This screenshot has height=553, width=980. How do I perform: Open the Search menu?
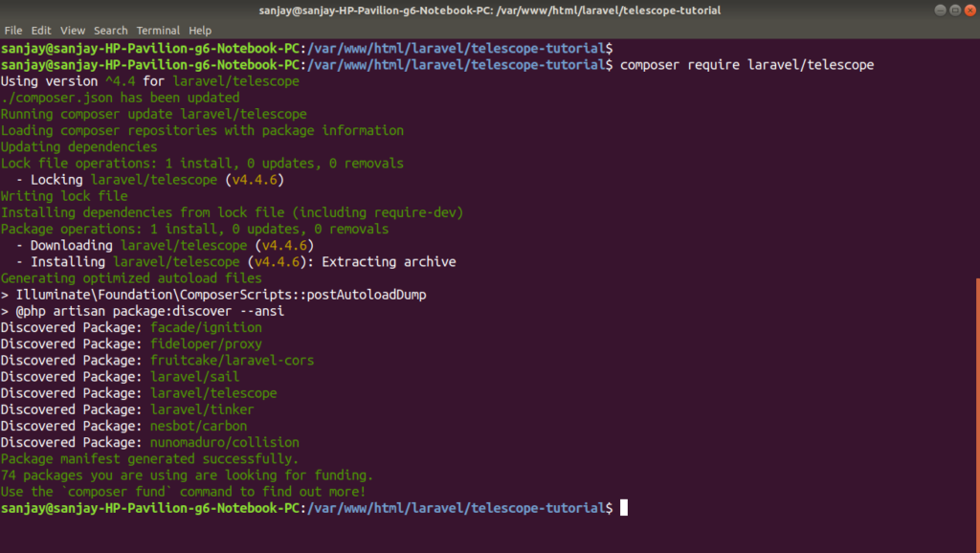(111, 30)
